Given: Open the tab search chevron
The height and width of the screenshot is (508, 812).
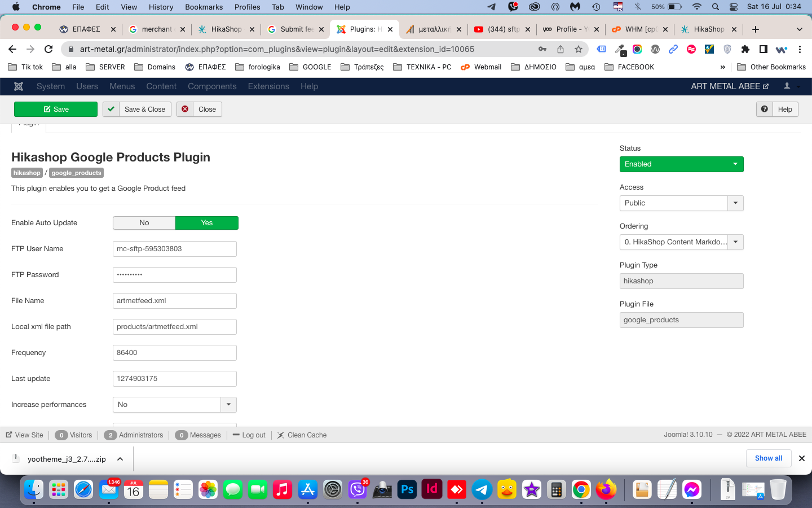Looking at the screenshot, I should (799, 29).
